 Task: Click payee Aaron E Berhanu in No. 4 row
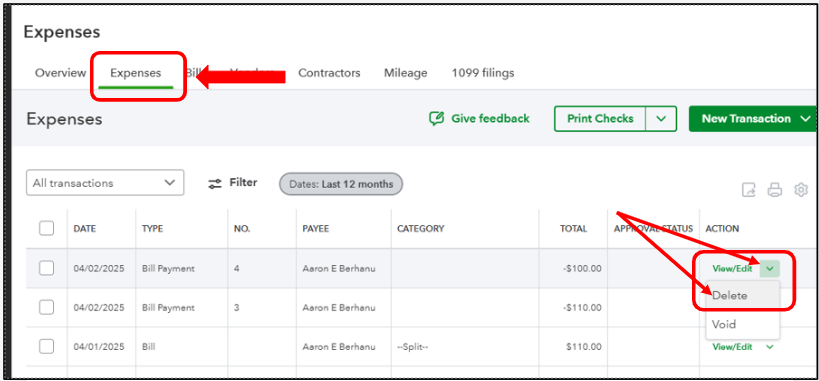(x=338, y=269)
